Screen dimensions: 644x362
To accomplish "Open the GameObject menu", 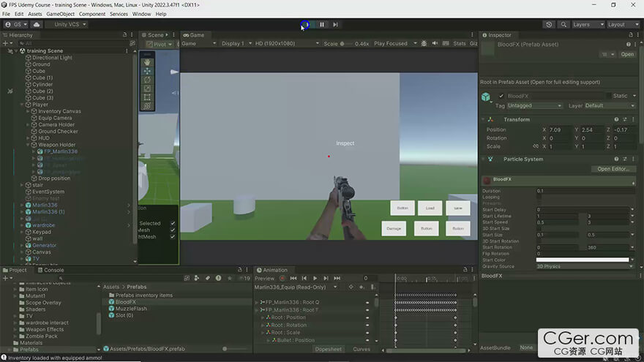I will pos(60,14).
